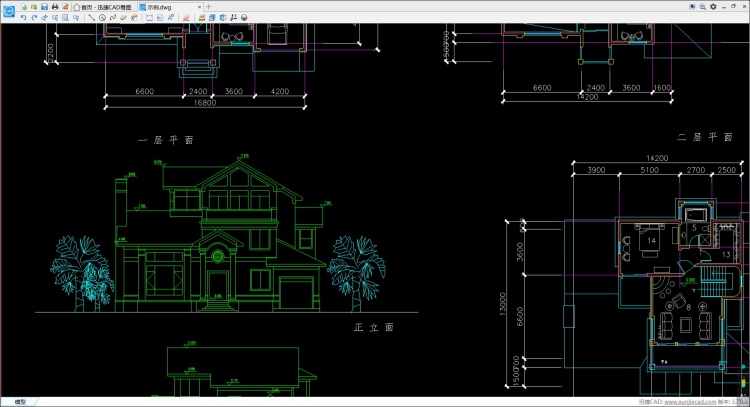Select the 模型 model space tab

(x=20, y=402)
